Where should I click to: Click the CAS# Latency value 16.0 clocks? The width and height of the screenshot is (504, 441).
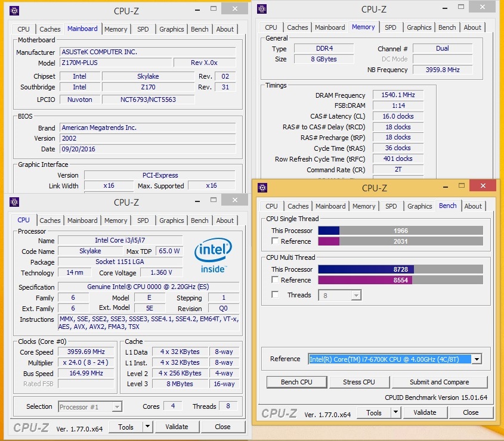398,116
